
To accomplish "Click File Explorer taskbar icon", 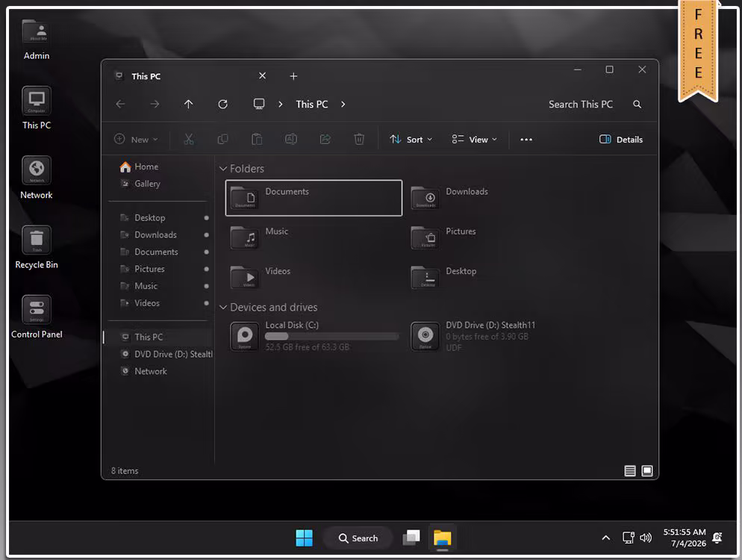I will (443, 538).
